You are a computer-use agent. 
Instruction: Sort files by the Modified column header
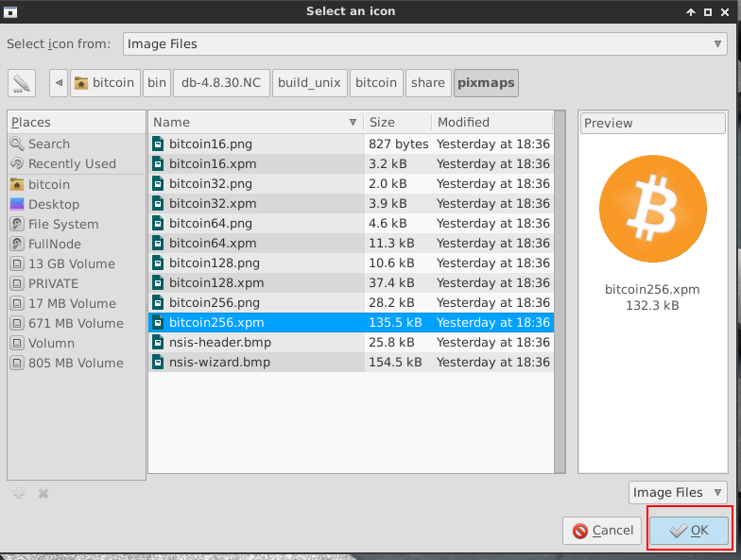coord(491,123)
